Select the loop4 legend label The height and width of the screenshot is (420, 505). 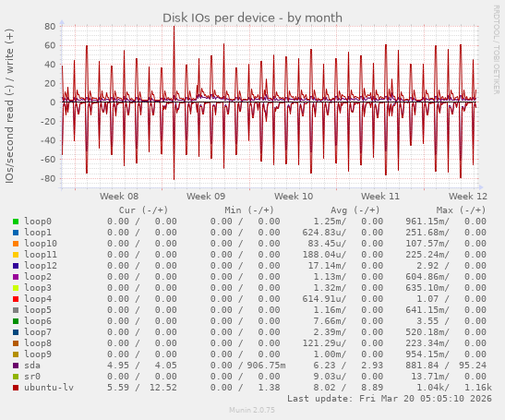(x=38, y=298)
